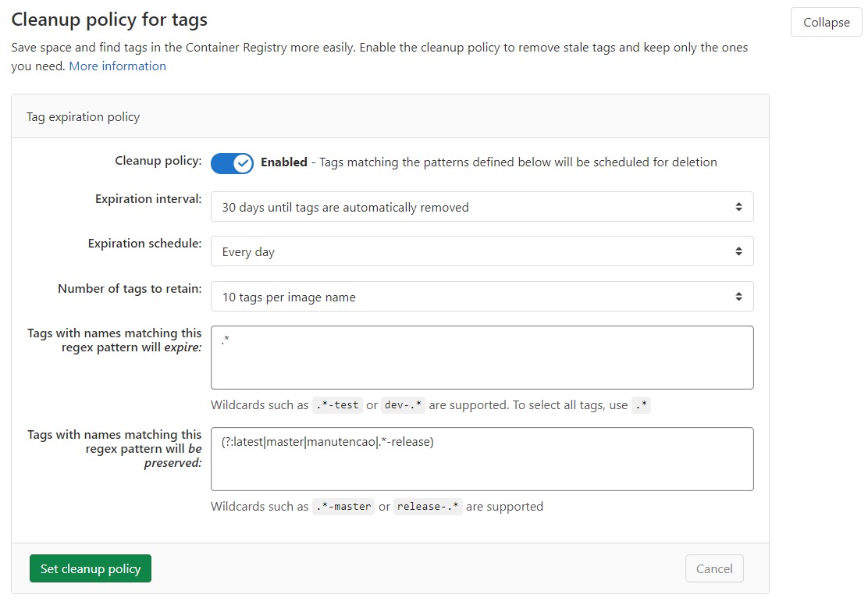Open the Number of tags to retain dropdown
This screenshot has height=609, width=868.
pos(482,297)
